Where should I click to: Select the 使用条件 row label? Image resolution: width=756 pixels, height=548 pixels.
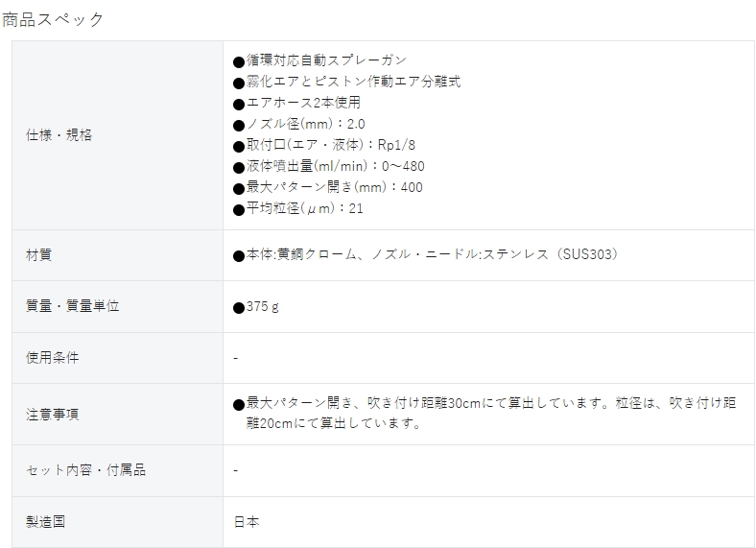pos(52,357)
